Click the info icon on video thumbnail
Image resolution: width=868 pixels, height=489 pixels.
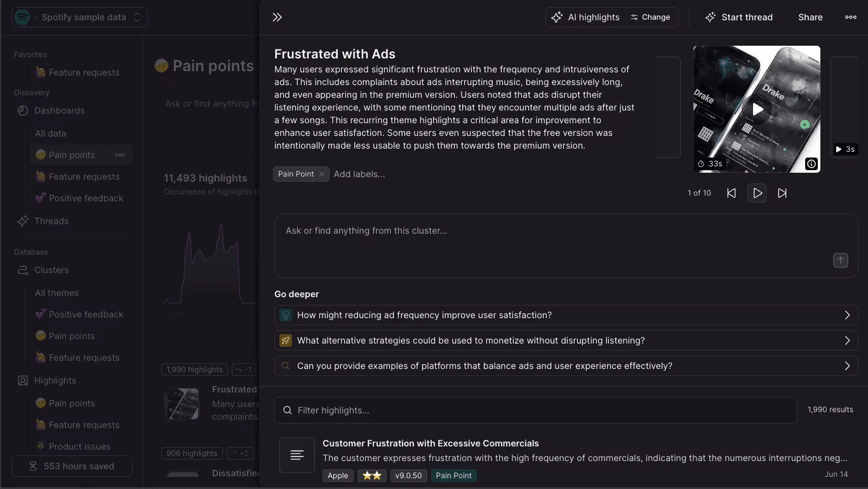tap(811, 164)
